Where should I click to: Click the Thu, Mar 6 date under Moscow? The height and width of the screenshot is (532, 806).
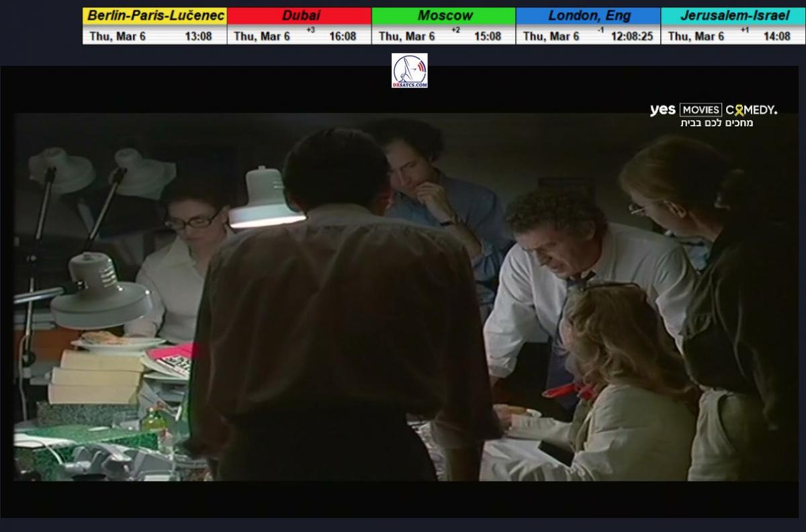pyautogui.click(x=406, y=36)
